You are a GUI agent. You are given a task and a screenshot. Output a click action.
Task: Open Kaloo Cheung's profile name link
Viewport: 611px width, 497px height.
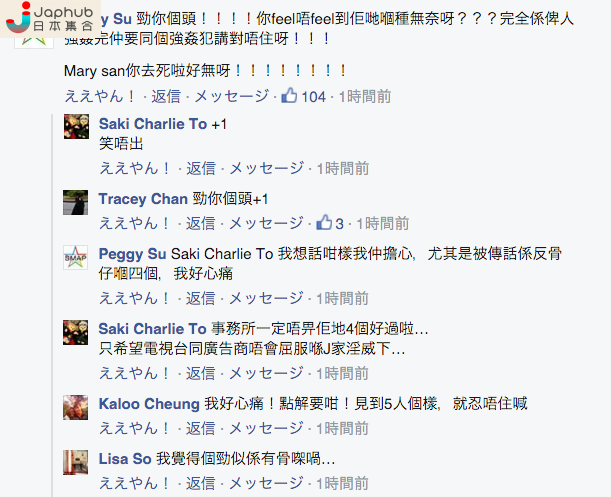tap(149, 404)
